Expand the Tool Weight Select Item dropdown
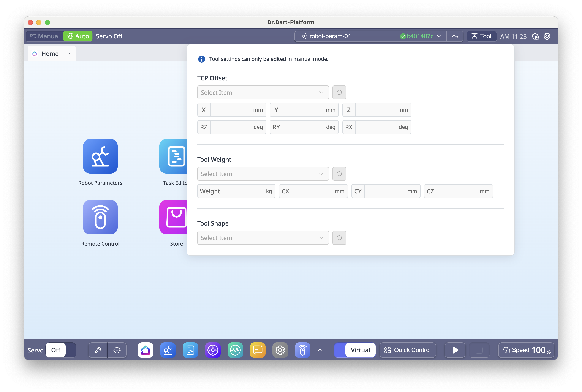The height and width of the screenshot is (392, 582). click(263, 174)
